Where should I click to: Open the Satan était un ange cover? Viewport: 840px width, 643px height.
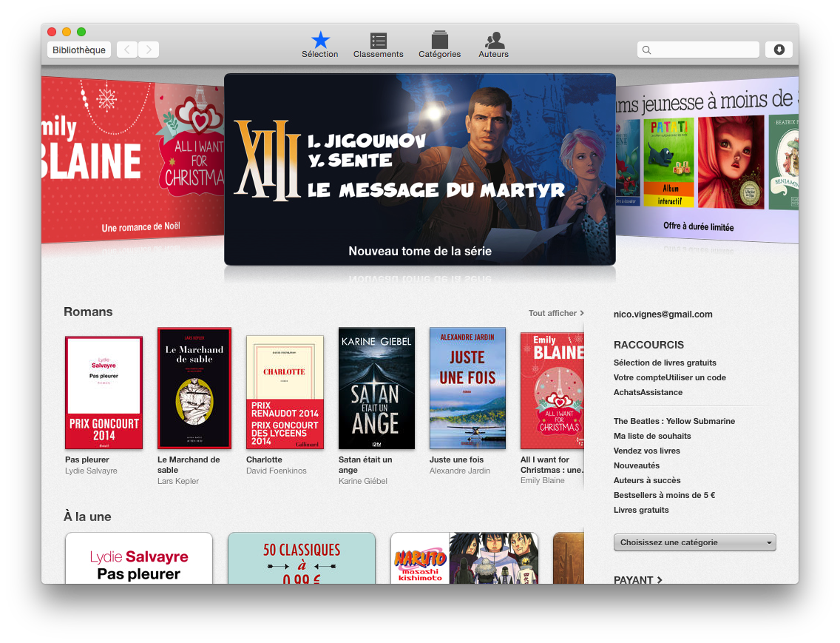coord(376,388)
